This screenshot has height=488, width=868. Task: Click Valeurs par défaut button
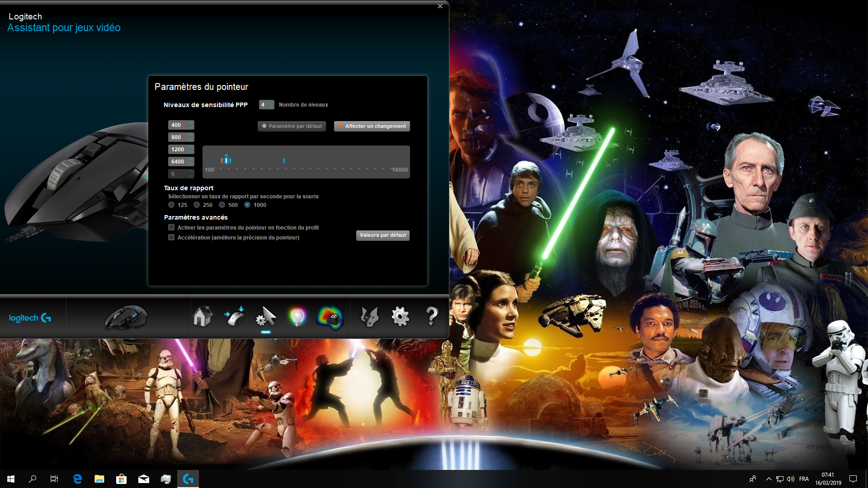tap(383, 235)
